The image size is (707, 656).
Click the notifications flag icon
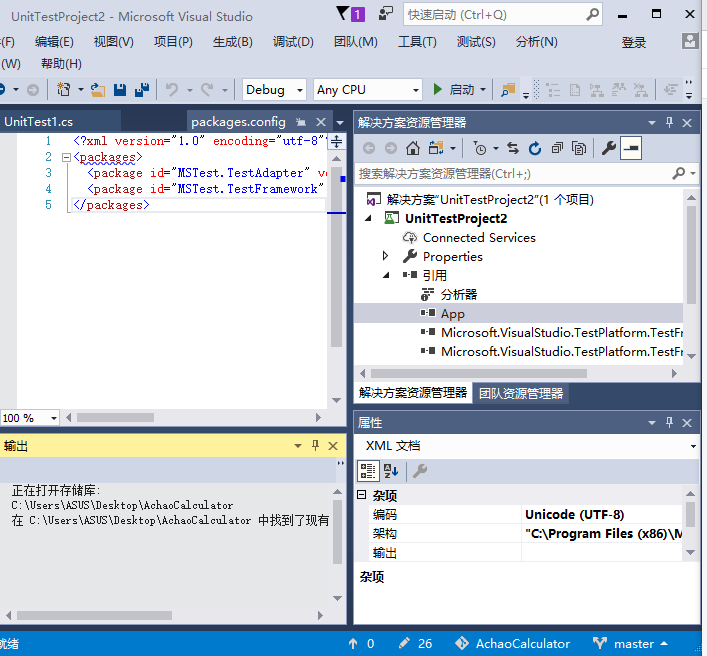coord(350,14)
